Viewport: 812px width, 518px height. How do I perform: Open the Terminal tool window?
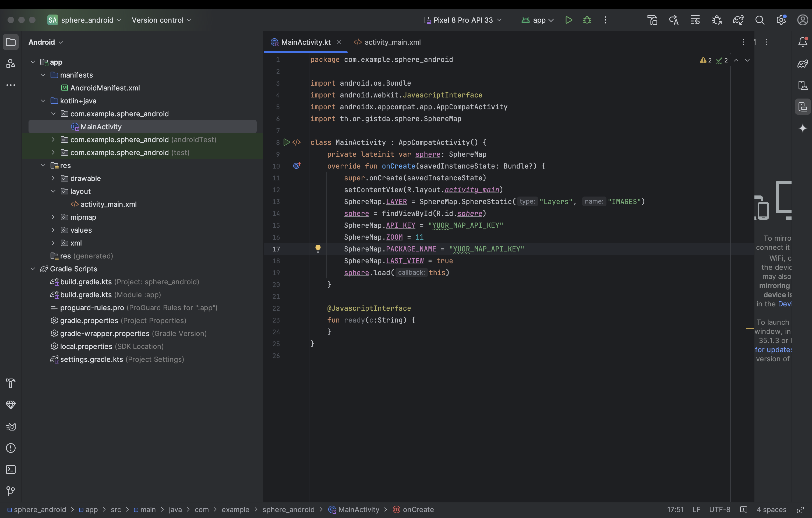[x=11, y=470]
